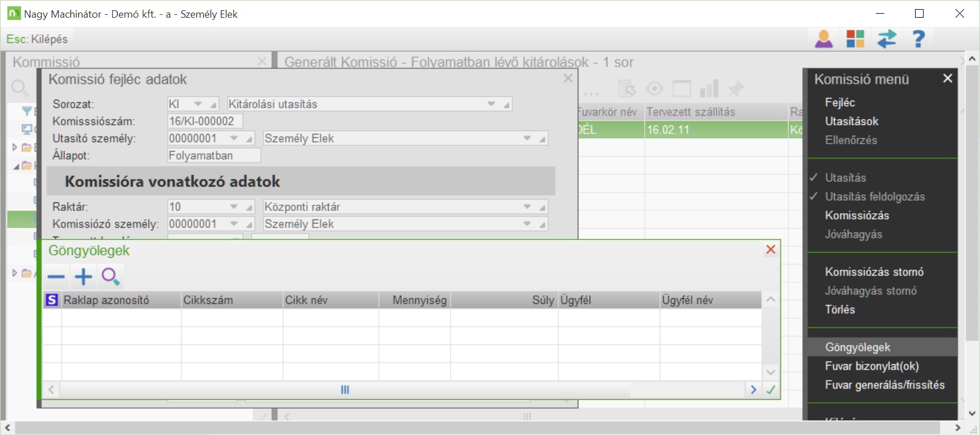Confirm with the green checkmark in Göngyölegek
Screen dimensions: 980x435
[771, 390]
